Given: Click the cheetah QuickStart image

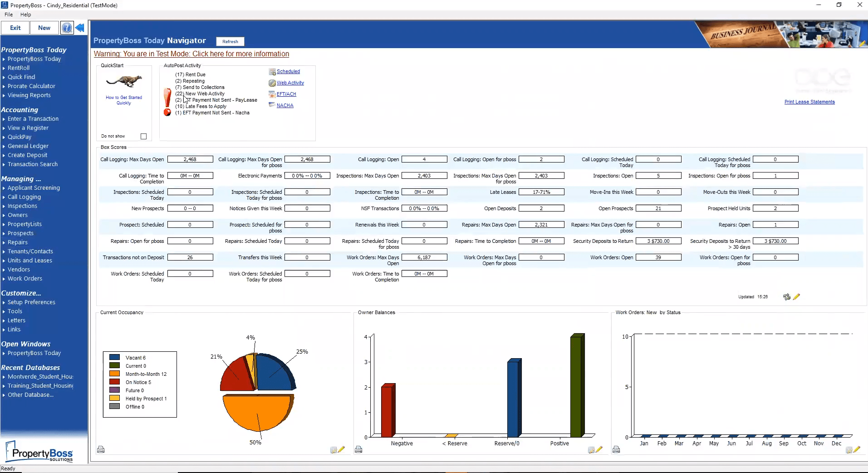Looking at the screenshot, I should 124,82.
